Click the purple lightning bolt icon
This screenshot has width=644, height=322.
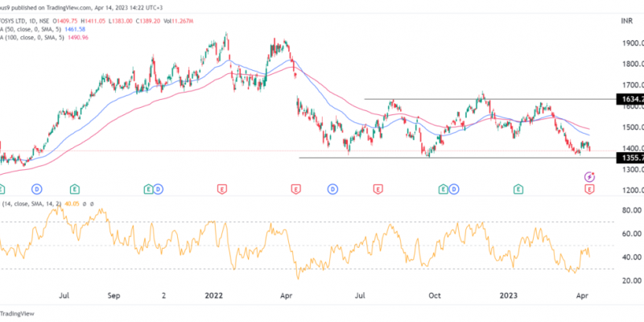590,177
